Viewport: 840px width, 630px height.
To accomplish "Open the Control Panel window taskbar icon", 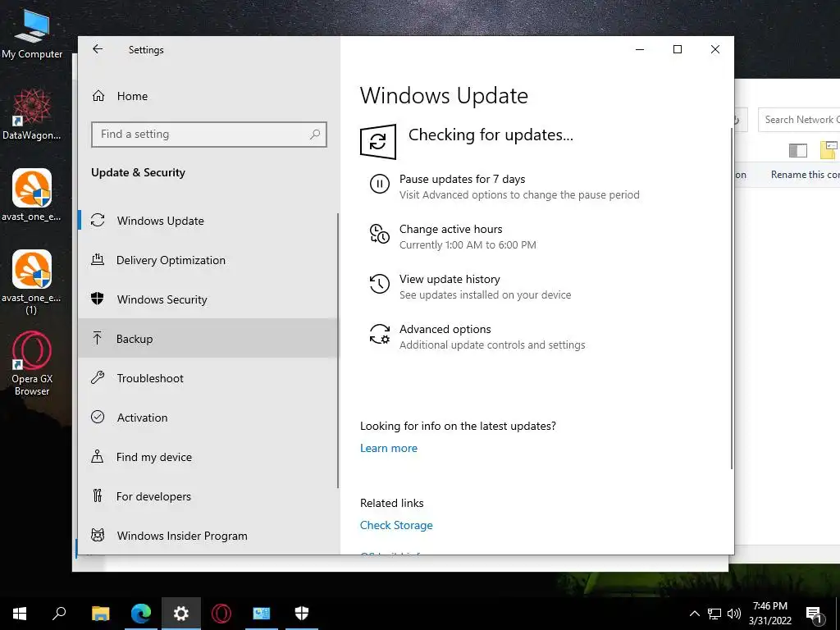I will (262, 614).
